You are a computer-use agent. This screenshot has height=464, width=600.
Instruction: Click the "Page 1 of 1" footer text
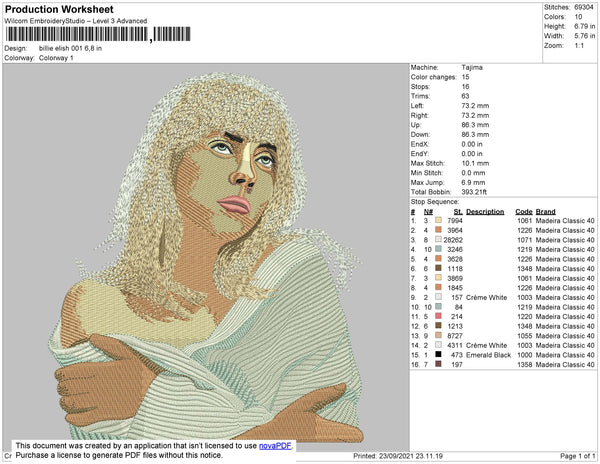(577, 456)
